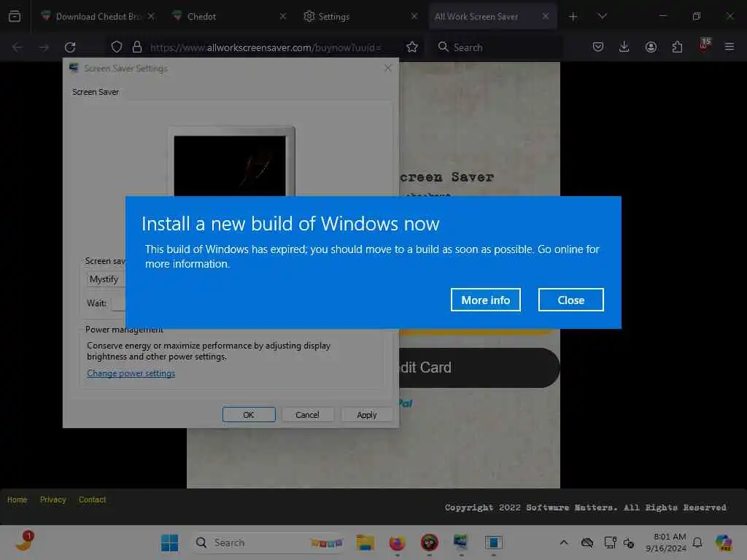Click Close in the Windows build notice

[x=570, y=300]
